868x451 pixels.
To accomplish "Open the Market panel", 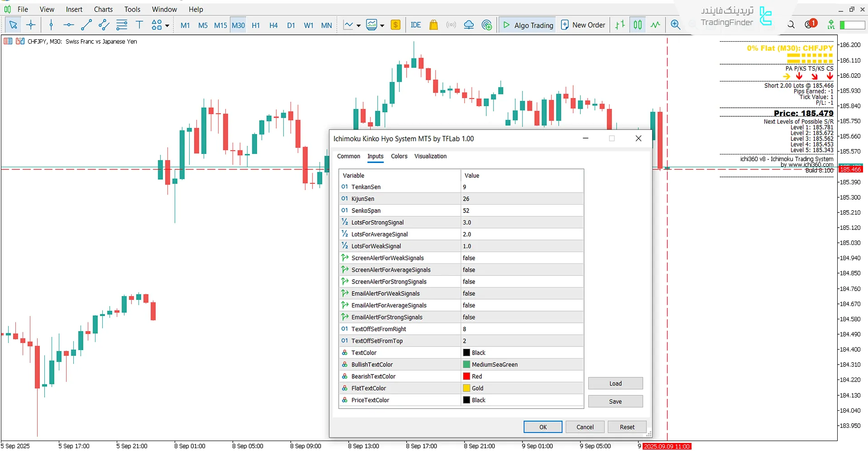I will click(433, 25).
